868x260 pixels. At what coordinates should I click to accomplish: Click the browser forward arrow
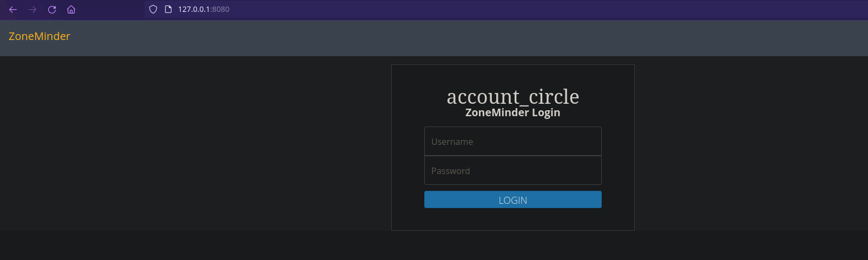32,10
